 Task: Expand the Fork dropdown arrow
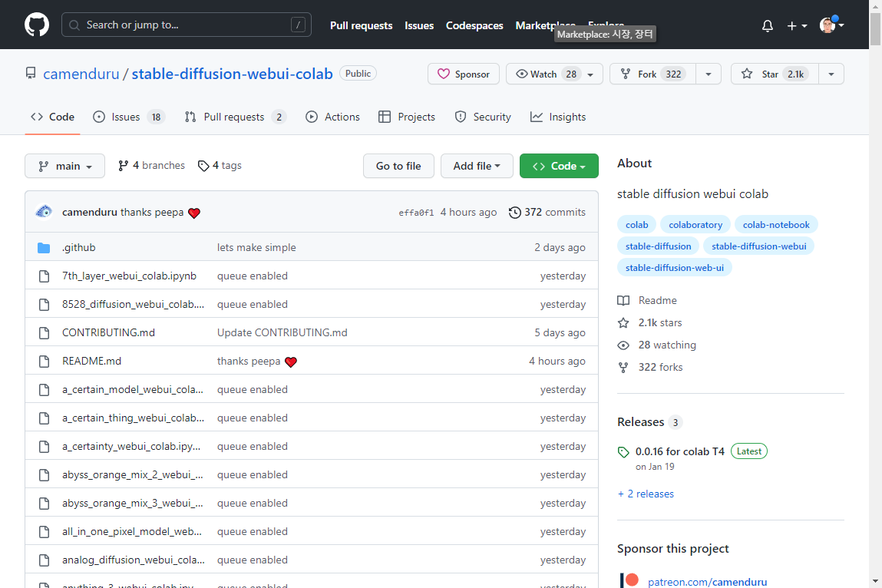click(x=709, y=74)
